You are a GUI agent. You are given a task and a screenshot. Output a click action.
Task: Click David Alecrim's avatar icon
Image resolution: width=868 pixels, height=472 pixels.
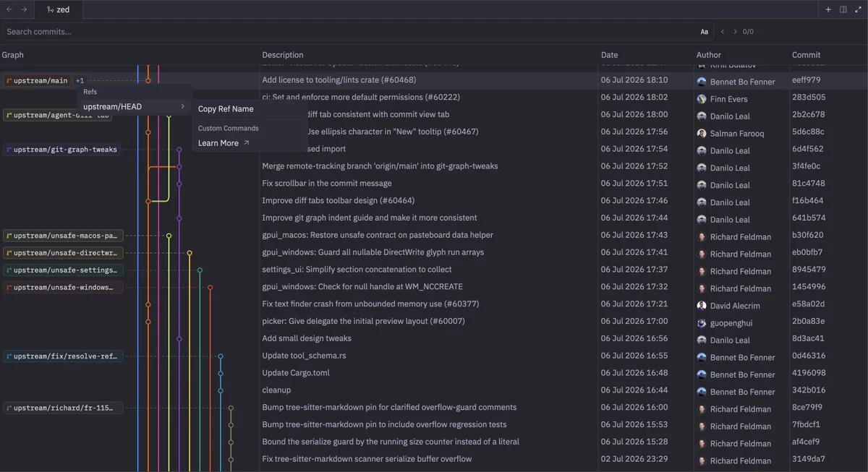pos(702,306)
